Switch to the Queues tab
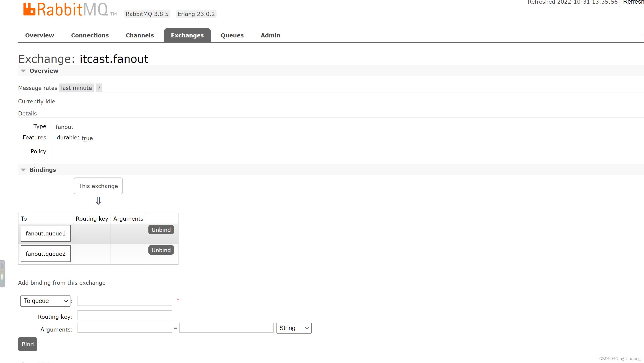The height and width of the screenshot is (363, 644). point(232,35)
